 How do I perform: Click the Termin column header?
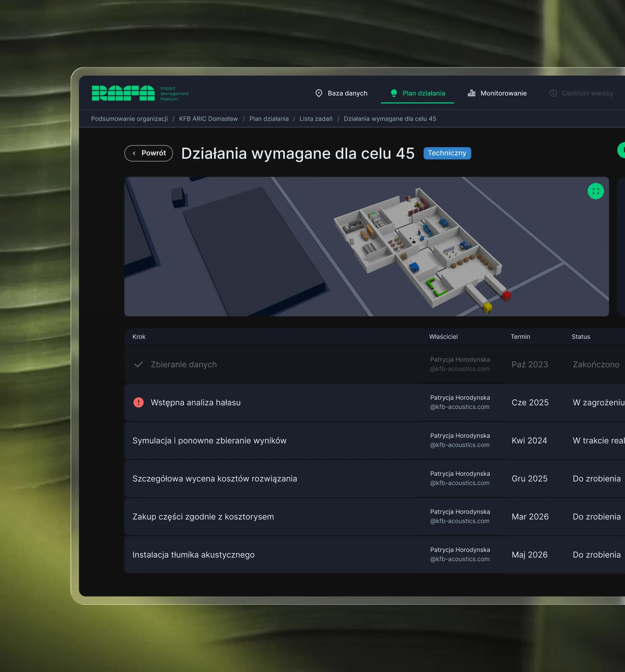coord(520,337)
